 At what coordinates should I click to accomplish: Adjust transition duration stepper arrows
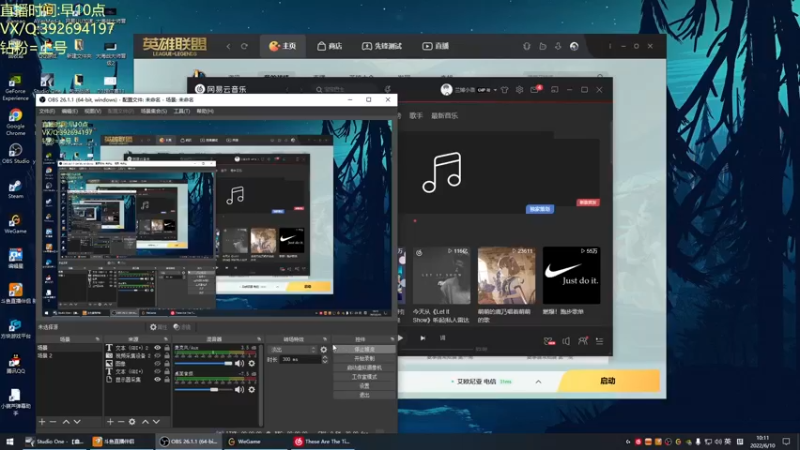tap(324, 360)
